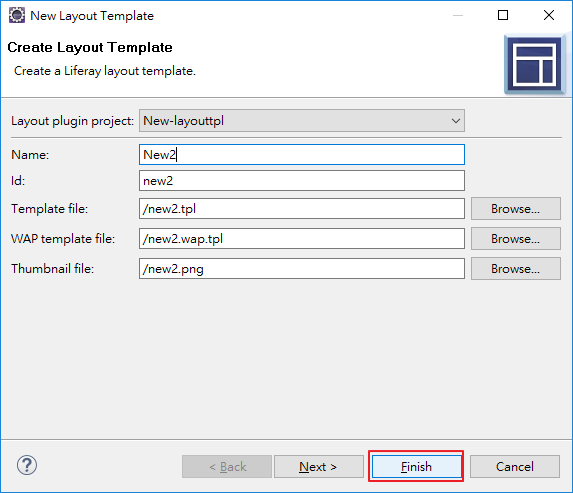
Task: Select the Template file path field
Action: [302, 209]
